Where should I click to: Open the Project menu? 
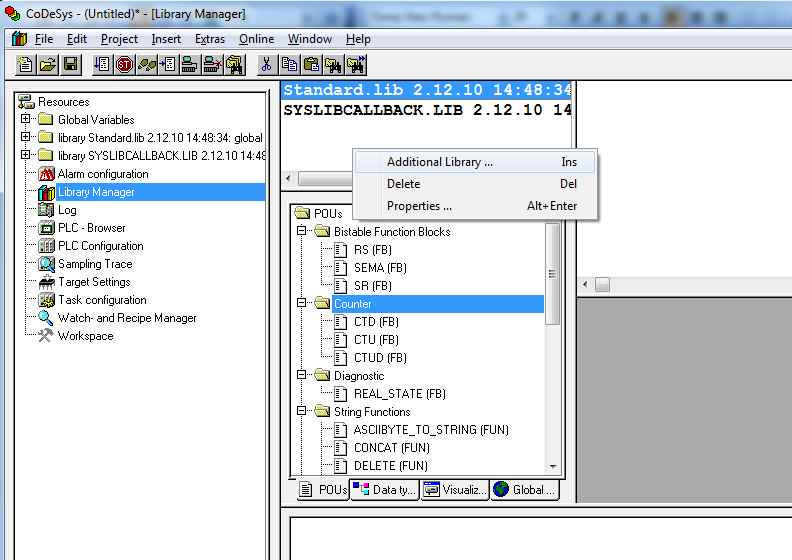[x=119, y=39]
